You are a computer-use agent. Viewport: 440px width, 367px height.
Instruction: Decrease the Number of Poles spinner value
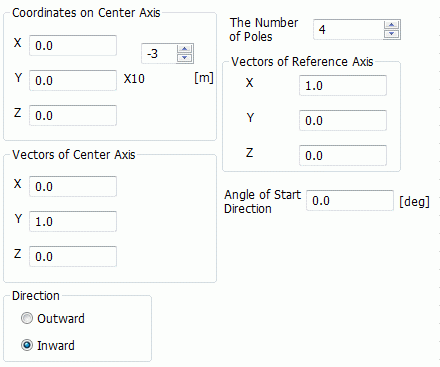(x=391, y=34)
